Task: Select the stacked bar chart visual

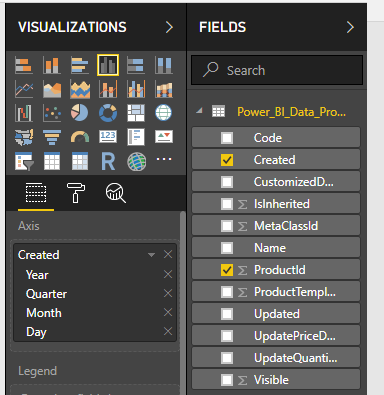Action: (24, 65)
